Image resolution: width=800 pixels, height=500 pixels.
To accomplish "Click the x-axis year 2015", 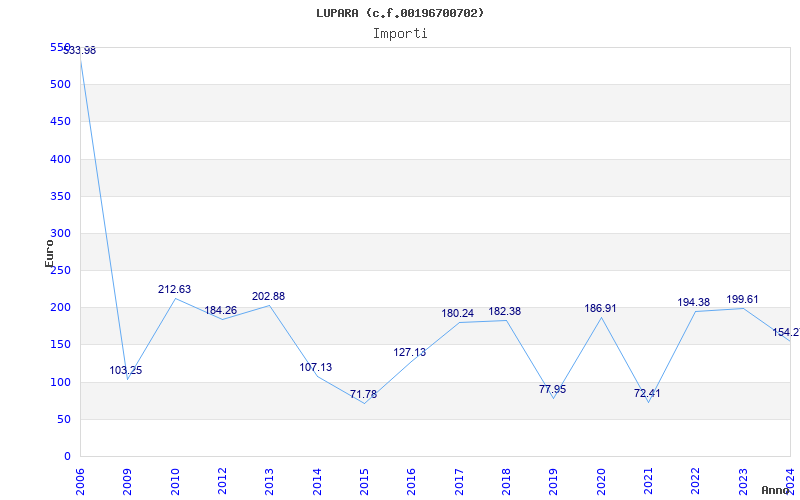I will [364, 481].
